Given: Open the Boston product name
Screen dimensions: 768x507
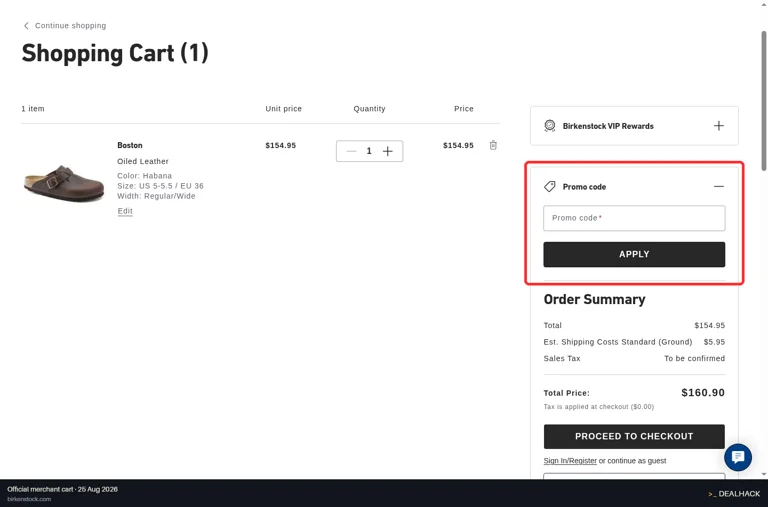Looking at the screenshot, I should [130, 145].
